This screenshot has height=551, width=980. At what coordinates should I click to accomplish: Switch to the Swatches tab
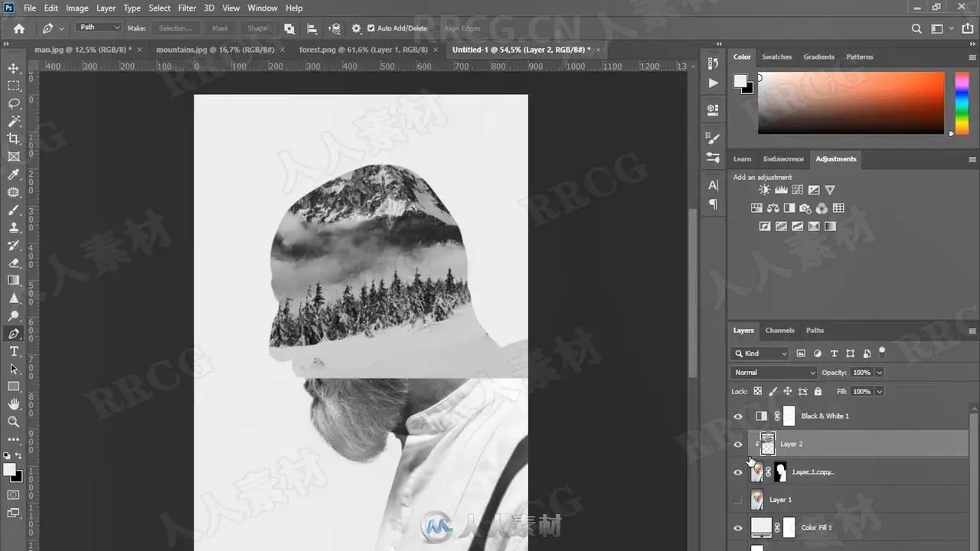pos(776,57)
